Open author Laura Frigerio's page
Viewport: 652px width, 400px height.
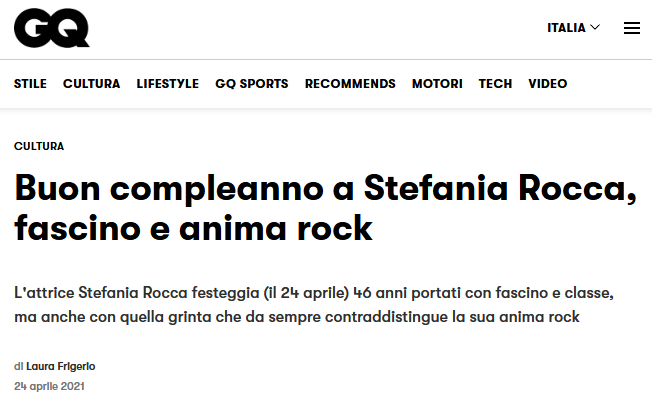[60, 366]
